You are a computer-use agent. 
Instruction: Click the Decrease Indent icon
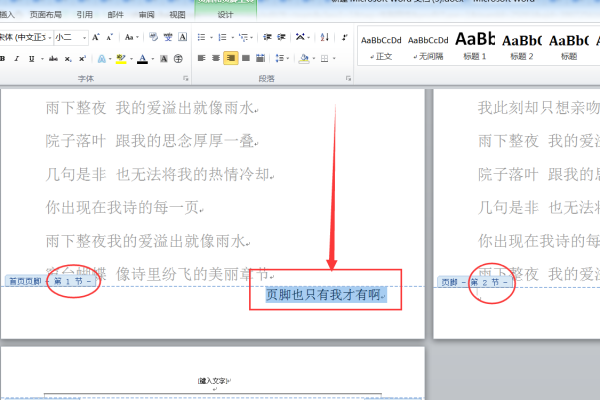267,37
